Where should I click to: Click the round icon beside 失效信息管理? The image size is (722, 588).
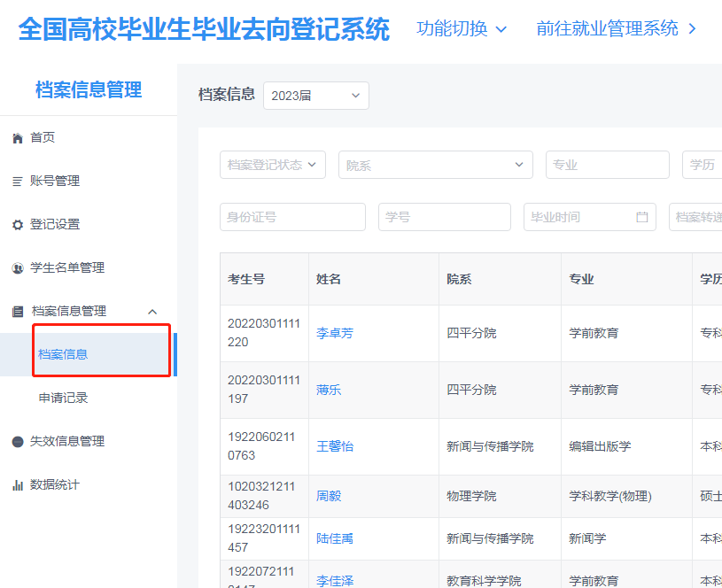point(18,442)
